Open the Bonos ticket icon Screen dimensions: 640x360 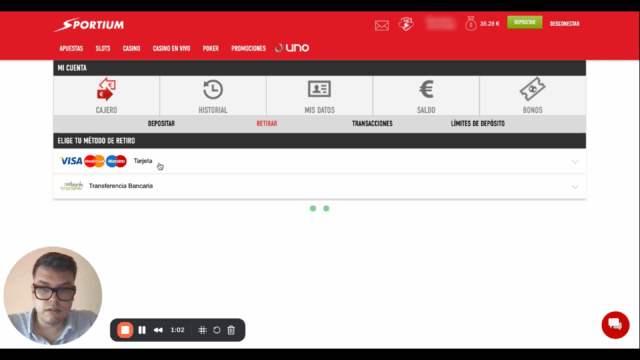(x=532, y=89)
